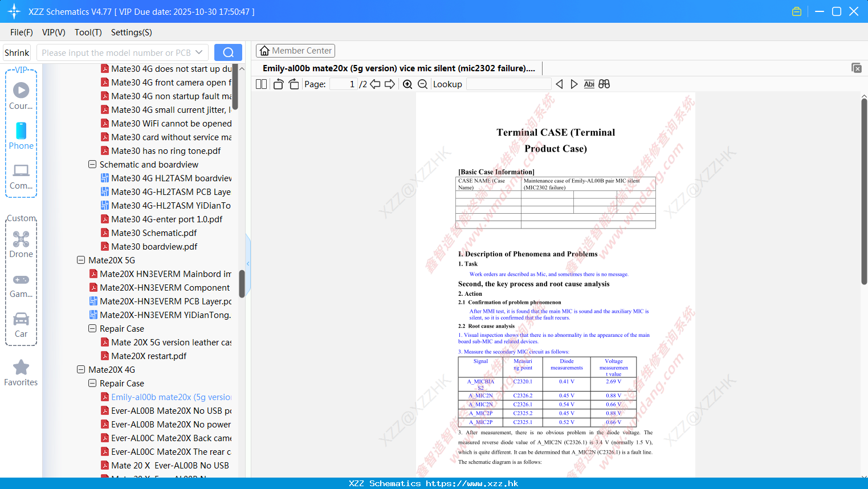This screenshot has width=868, height=489.
Task: Click the XZZ Schematics logo icon
Action: (x=14, y=11)
